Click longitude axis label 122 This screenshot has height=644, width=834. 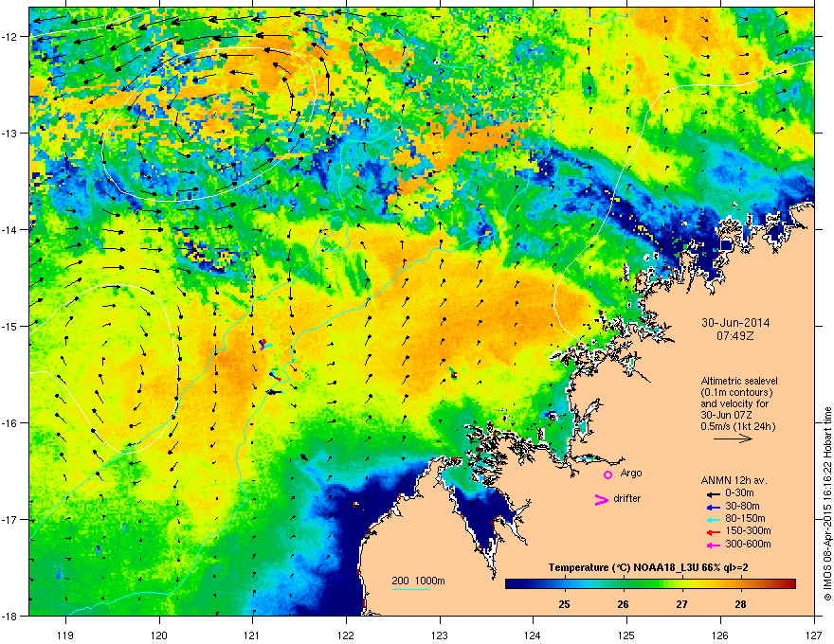pyautogui.click(x=346, y=635)
